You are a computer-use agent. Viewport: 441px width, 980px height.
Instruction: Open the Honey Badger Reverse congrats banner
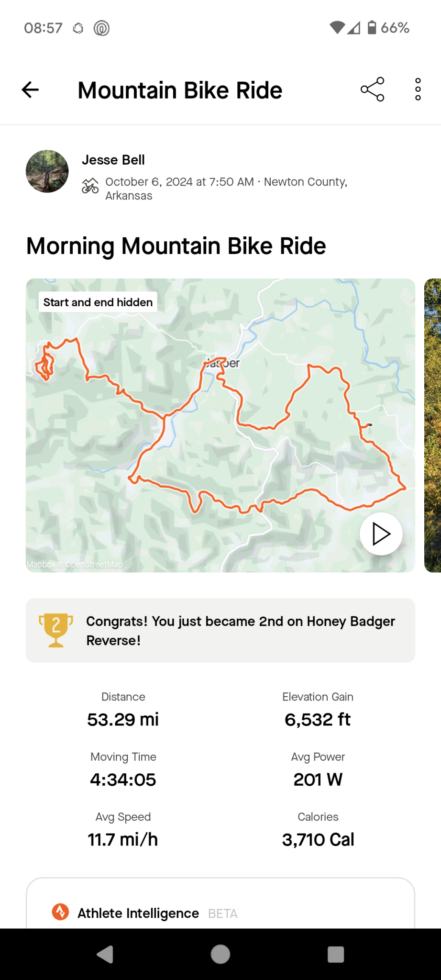(x=240, y=630)
